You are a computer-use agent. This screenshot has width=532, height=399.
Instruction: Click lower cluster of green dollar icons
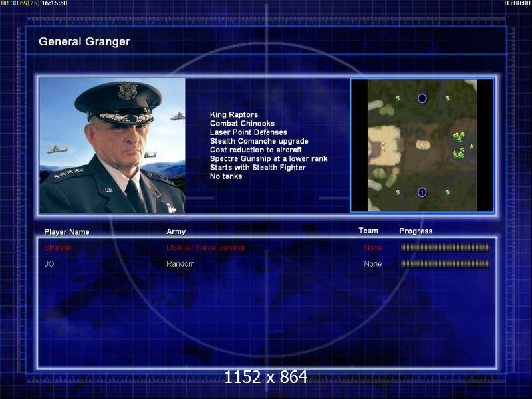click(458, 154)
